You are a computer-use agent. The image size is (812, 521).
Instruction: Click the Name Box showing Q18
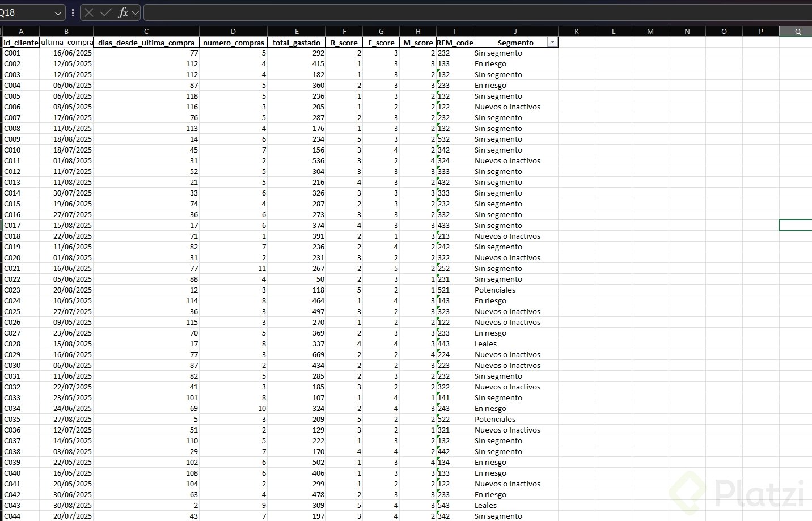(x=27, y=12)
